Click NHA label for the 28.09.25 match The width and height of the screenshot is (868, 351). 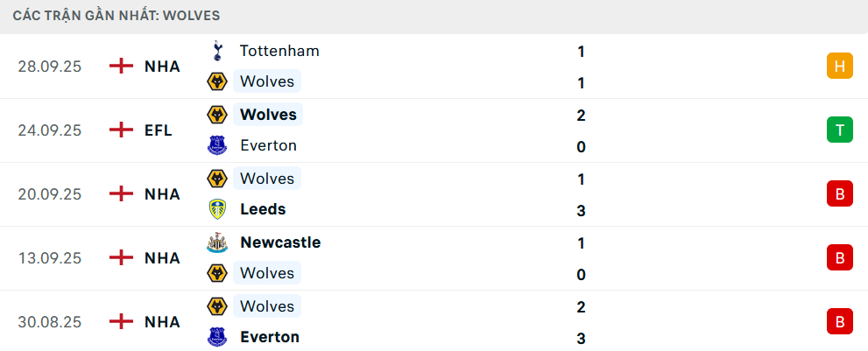pyautogui.click(x=162, y=67)
